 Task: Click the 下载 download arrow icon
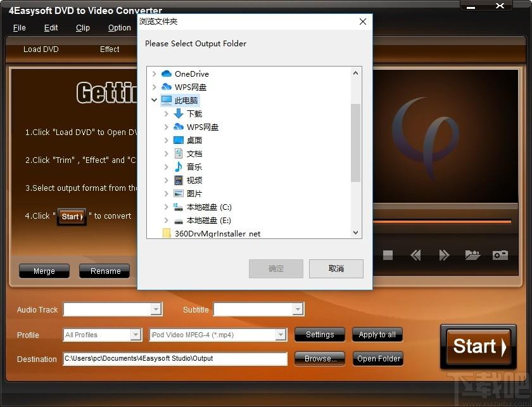179,113
